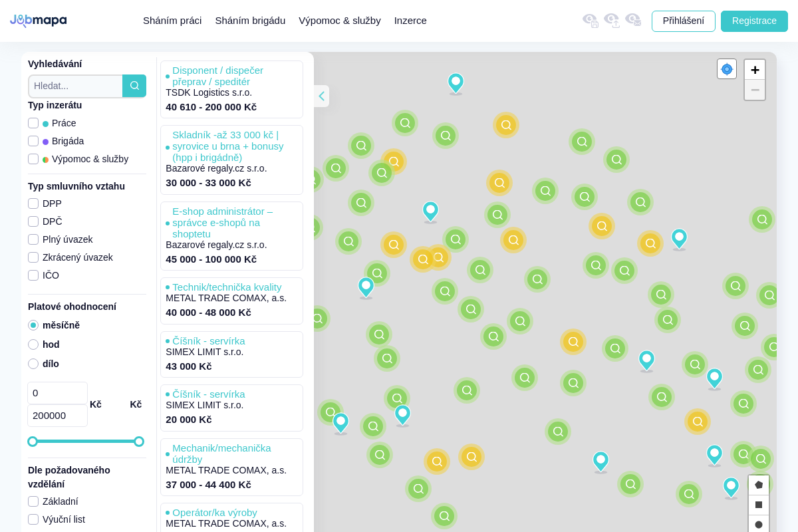Select the circle draw tool
798x532 pixels.
tap(759, 524)
